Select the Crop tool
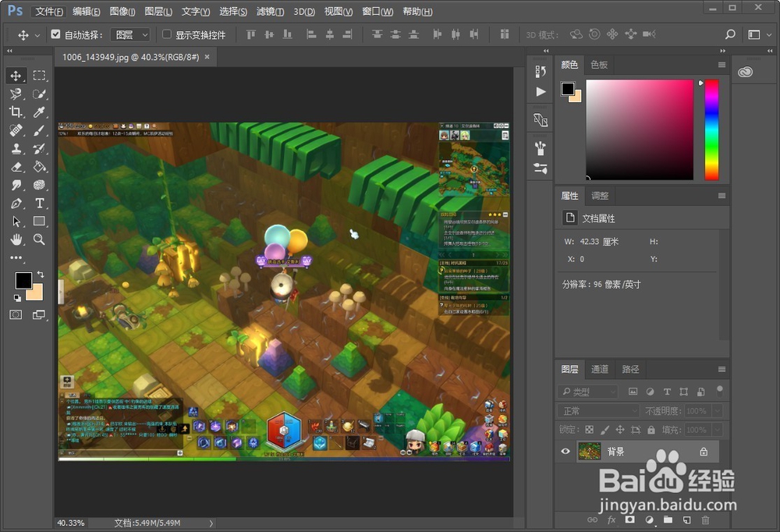 pyautogui.click(x=16, y=112)
